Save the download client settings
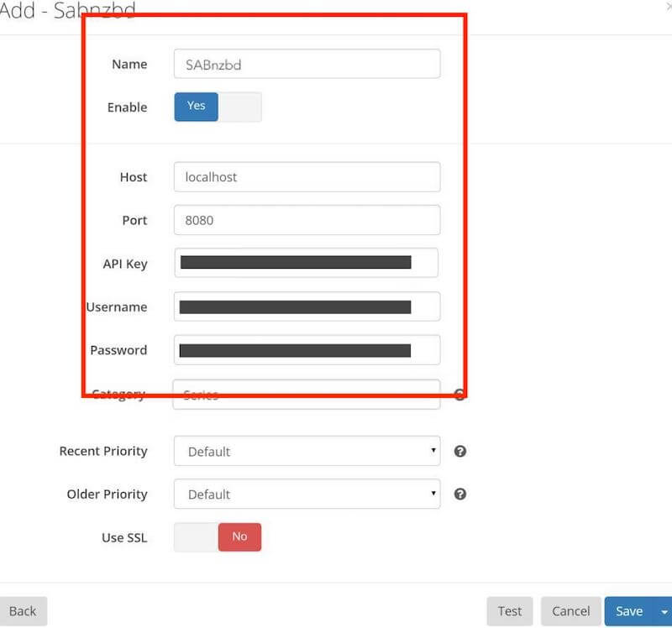The height and width of the screenshot is (628, 672). 628,611
